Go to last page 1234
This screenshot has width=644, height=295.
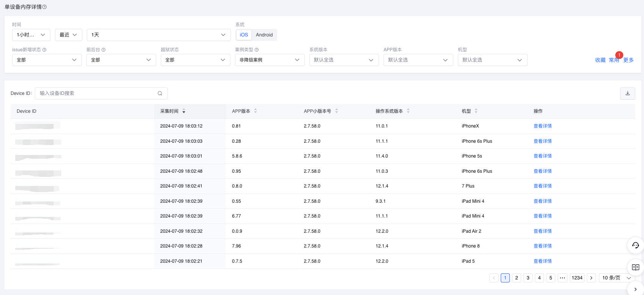click(577, 278)
